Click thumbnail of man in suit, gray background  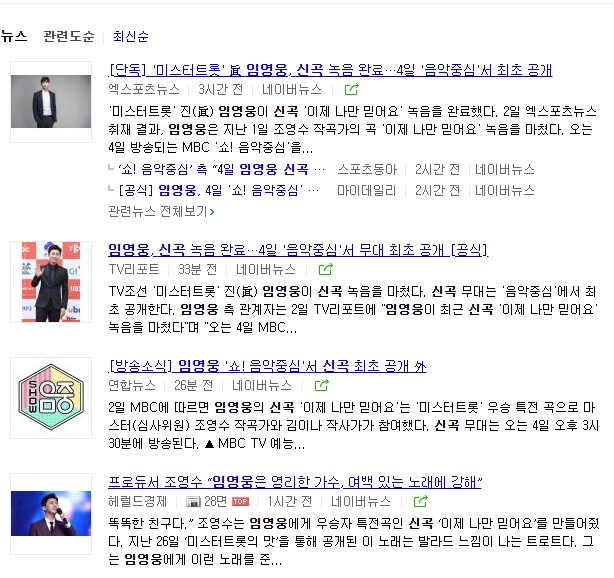click(51, 102)
